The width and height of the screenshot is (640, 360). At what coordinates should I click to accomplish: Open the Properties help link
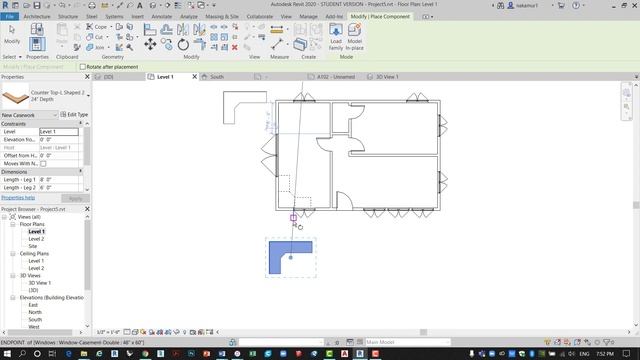[x=18, y=198]
